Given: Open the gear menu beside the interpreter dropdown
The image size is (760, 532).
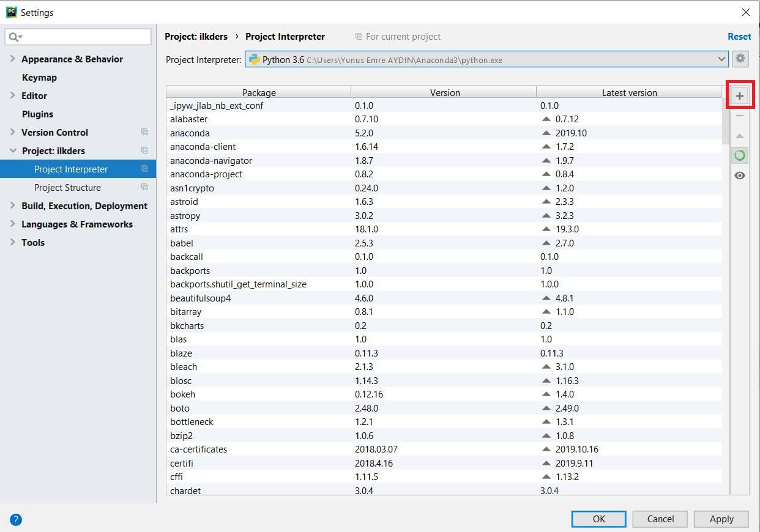Looking at the screenshot, I should (740, 59).
